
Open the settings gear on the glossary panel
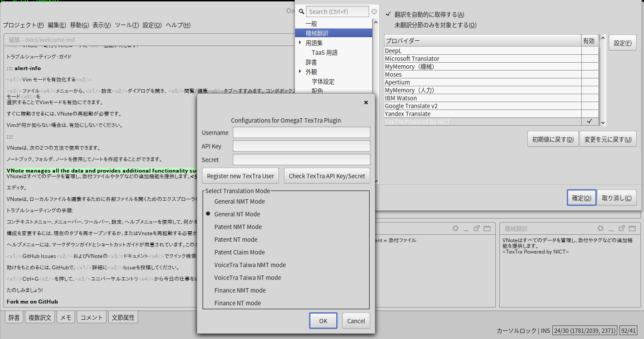[455, 228]
